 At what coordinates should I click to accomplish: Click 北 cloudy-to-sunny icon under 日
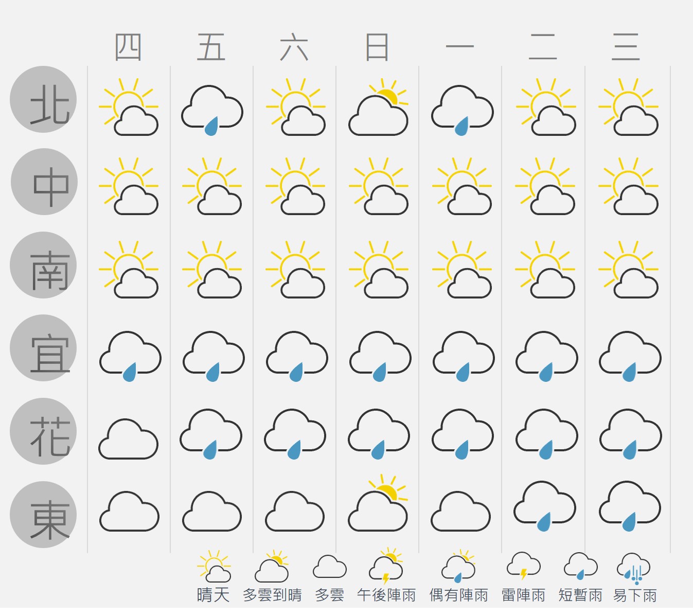379,107
